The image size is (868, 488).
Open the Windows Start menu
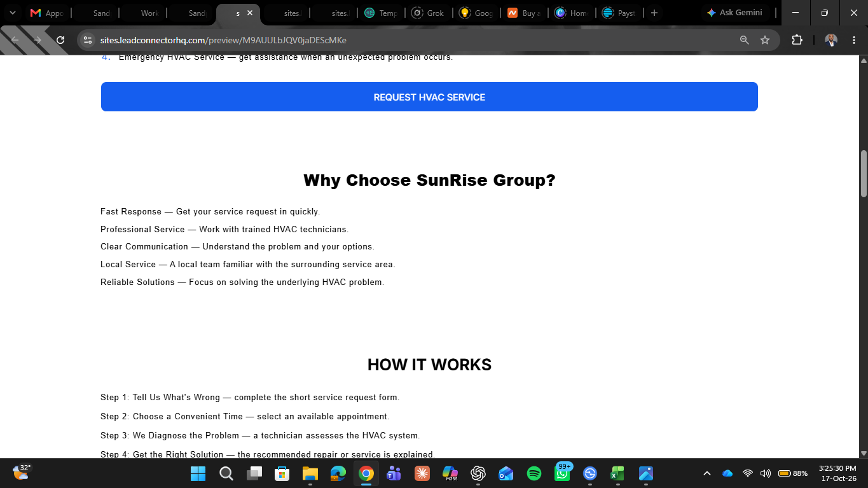[x=198, y=473]
